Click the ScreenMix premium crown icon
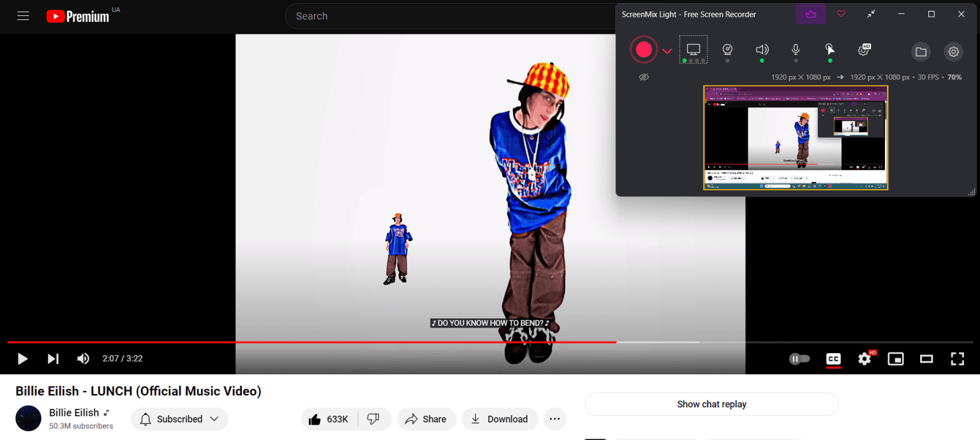Viewport: 980px width, 440px height. pyautogui.click(x=811, y=13)
